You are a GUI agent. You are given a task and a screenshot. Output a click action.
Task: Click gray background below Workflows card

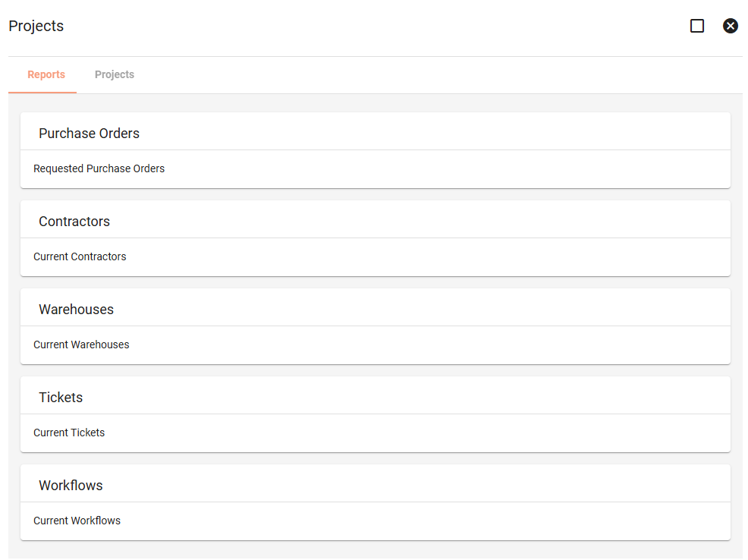tap(376, 550)
